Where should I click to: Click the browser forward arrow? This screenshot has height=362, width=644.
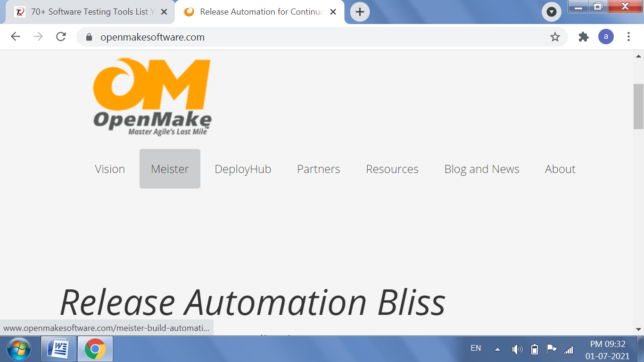point(38,37)
